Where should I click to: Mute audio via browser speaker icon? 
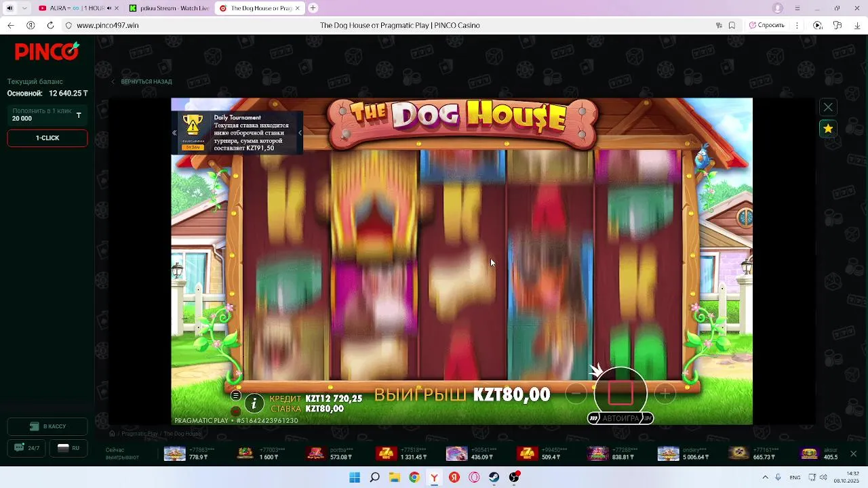tap(9, 8)
